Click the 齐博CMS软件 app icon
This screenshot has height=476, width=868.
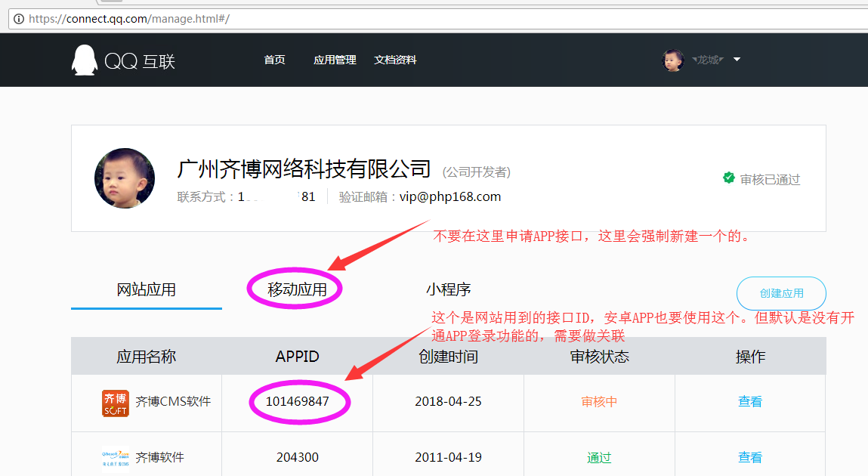[115, 403]
